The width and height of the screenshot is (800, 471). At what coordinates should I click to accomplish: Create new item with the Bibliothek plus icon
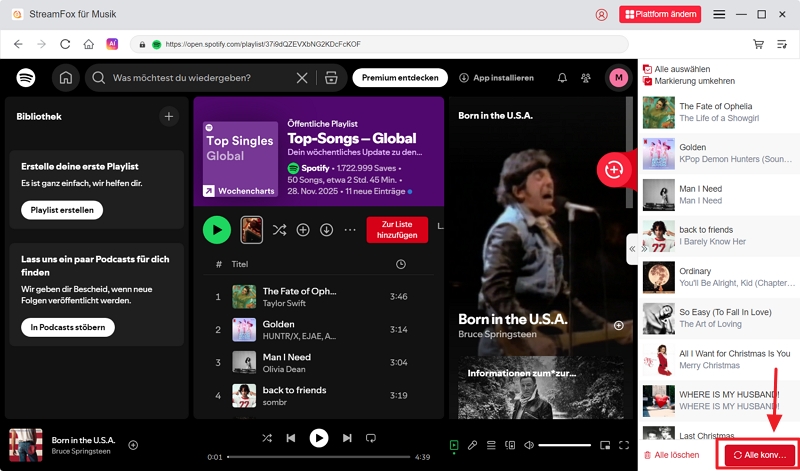coord(169,116)
